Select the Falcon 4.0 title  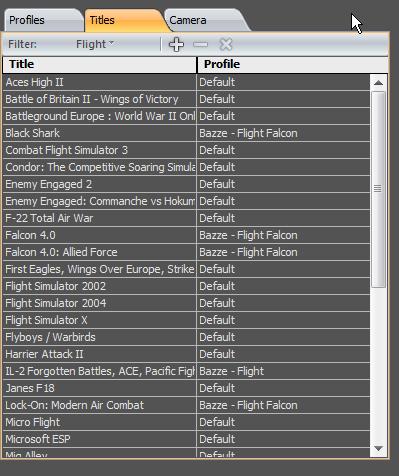[99, 235]
